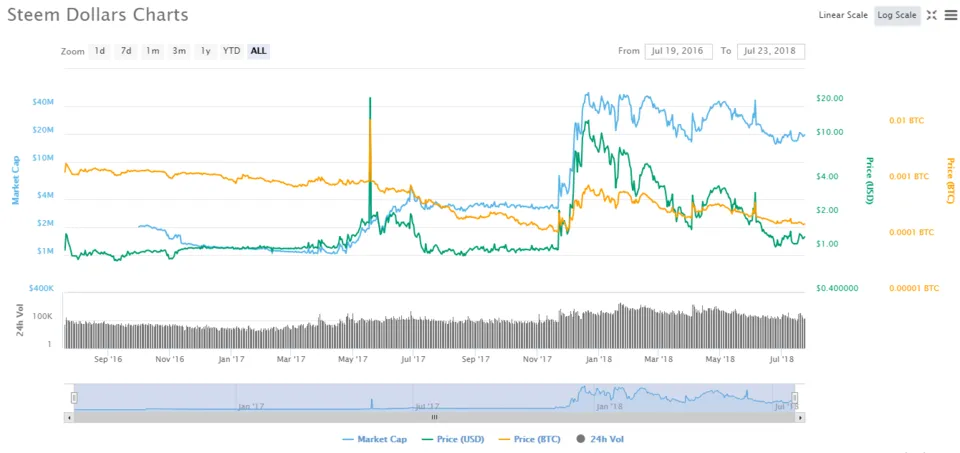Set zoom to 1y
The image size is (960, 453).
(x=205, y=51)
